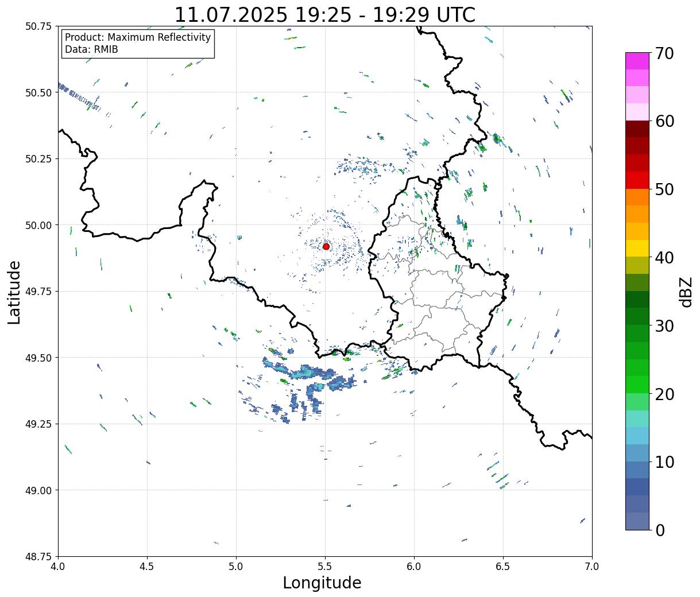The height and width of the screenshot is (597, 700).
Task: Click the 'dBZ' colorbar label
Action: pos(686,292)
